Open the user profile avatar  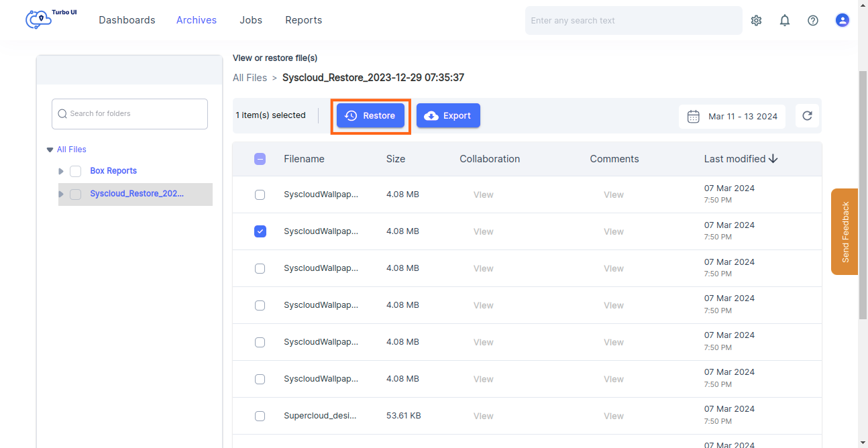click(x=842, y=20)
